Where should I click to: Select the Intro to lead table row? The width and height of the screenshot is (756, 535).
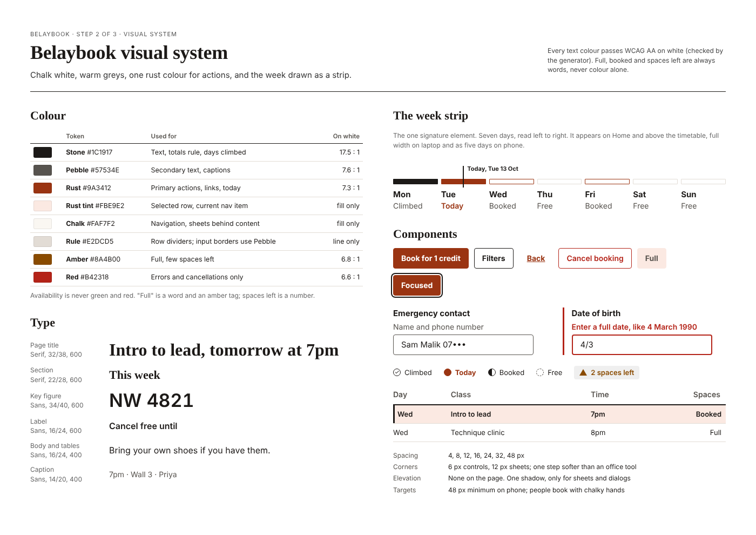pyautogui.click(x=559, y=414)
